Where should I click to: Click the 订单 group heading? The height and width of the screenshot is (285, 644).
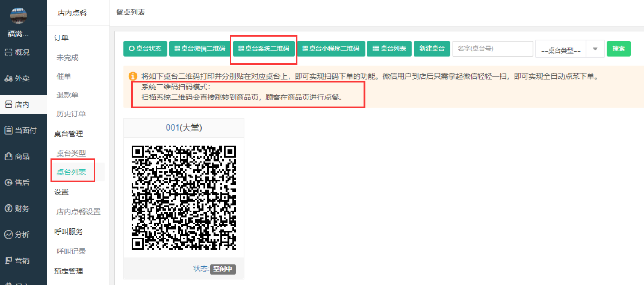[x=61, y=38]
